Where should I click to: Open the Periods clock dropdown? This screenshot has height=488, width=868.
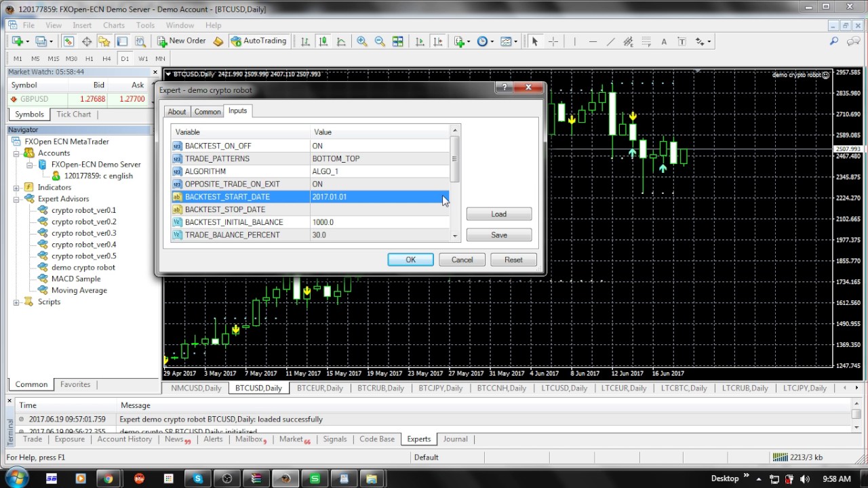click(485, 41)
